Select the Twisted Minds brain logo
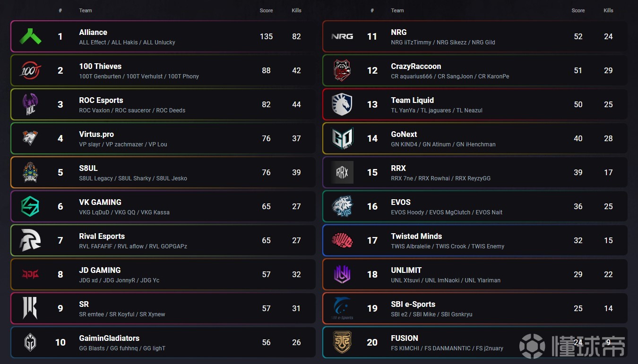 pyautogui.click(x=342, y=240)
